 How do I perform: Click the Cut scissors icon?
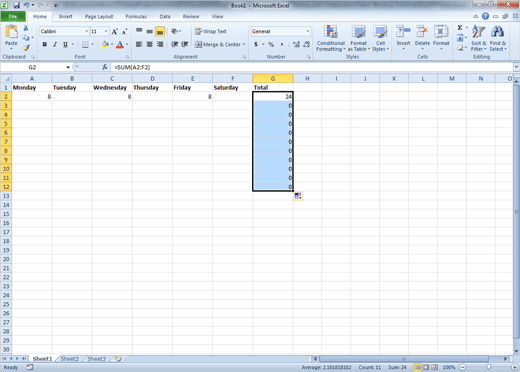click(x=26, y=28)
